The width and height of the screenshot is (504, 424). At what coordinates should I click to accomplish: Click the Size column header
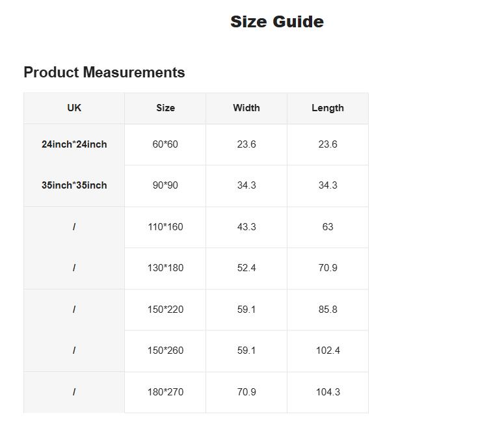click(165, 108)
